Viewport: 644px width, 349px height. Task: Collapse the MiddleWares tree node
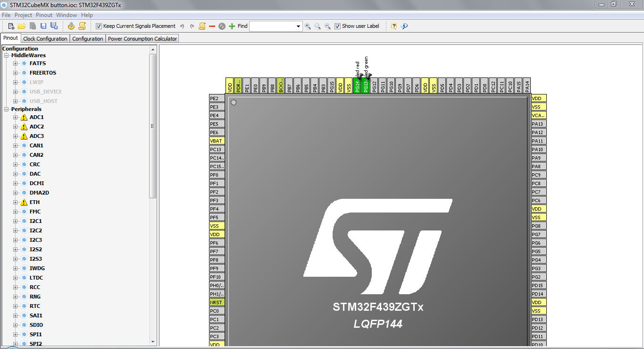(x=7, y=56)
